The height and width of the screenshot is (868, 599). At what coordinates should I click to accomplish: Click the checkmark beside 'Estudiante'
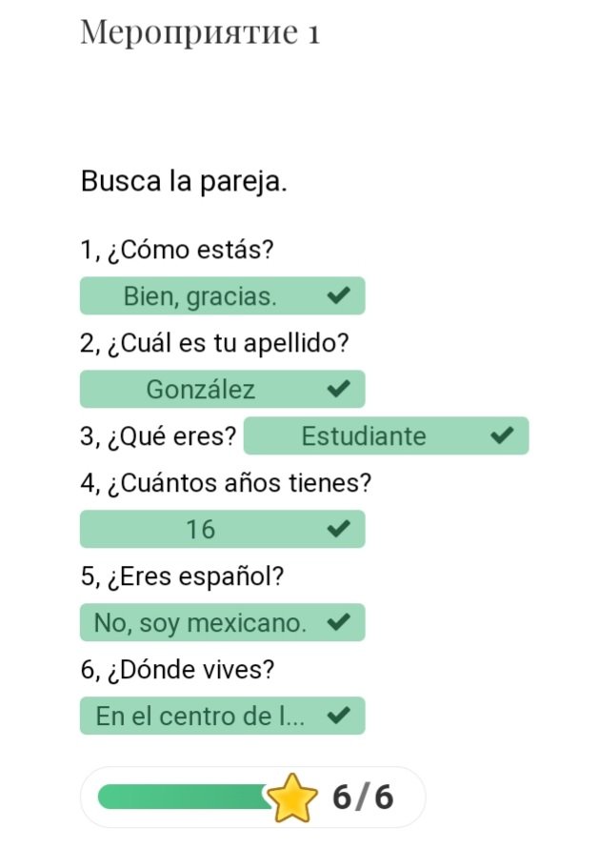click(x=501, y=435)
